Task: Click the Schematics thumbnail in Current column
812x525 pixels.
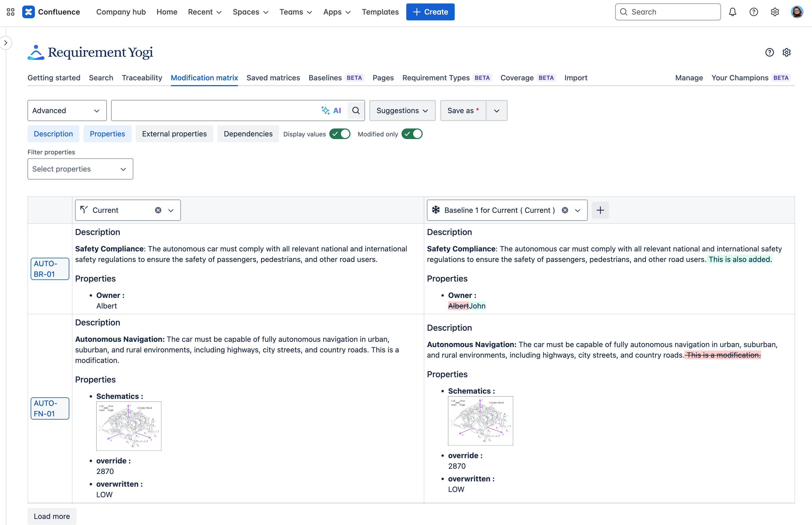Action: click(129, 426)
